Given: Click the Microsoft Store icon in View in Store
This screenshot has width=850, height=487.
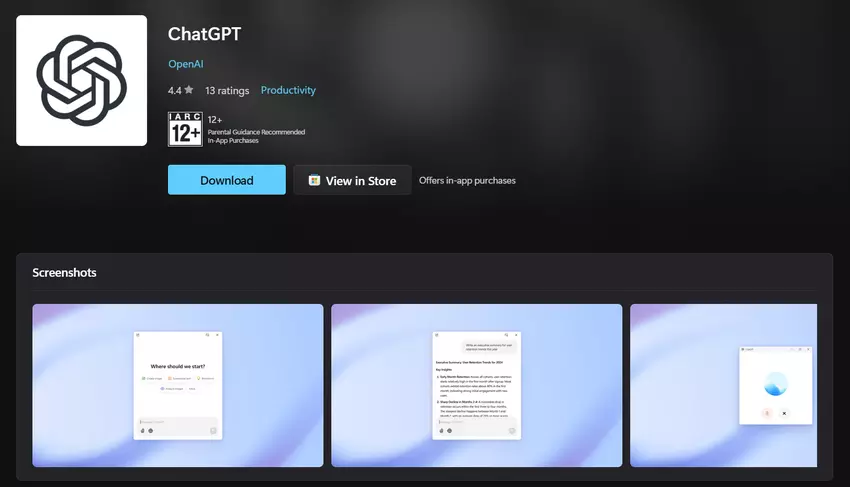Looking at the screenshot, I should tap(314, 181).
